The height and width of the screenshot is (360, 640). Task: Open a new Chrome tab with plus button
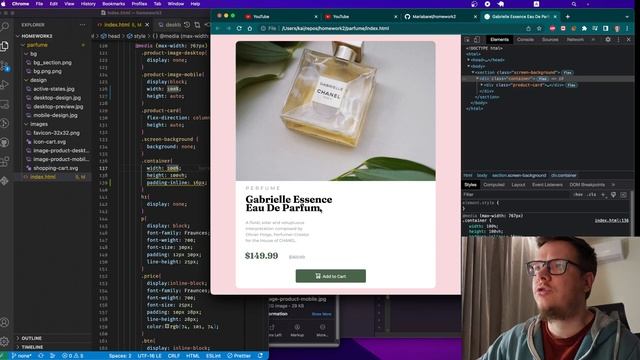tap(568, 17)
